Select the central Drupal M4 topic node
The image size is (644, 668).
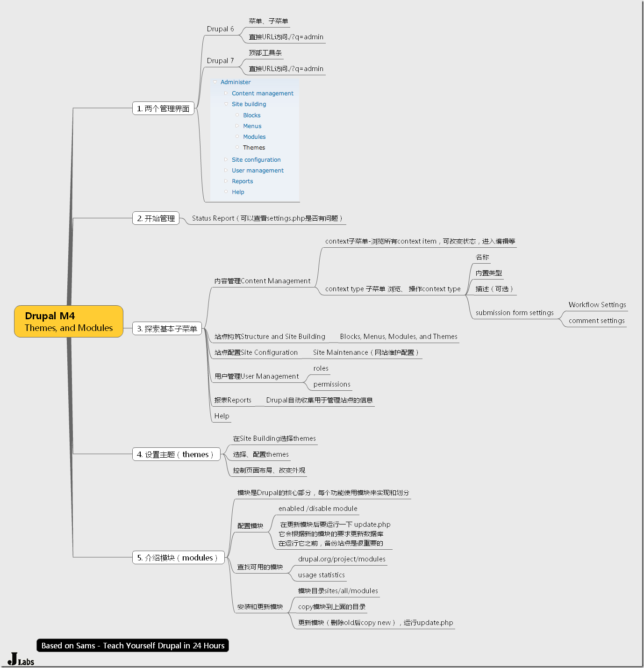69,321
